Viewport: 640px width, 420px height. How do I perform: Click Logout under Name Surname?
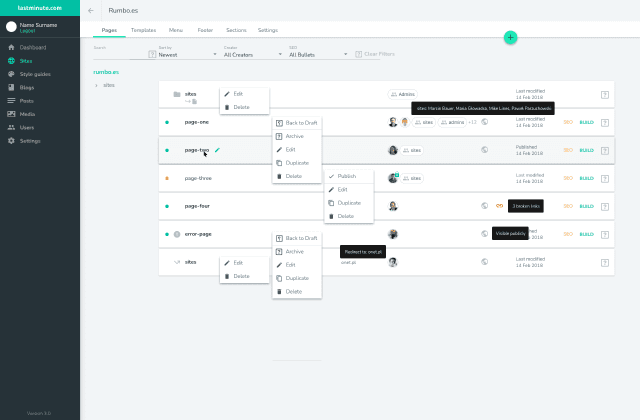click(x=27, y=31)
